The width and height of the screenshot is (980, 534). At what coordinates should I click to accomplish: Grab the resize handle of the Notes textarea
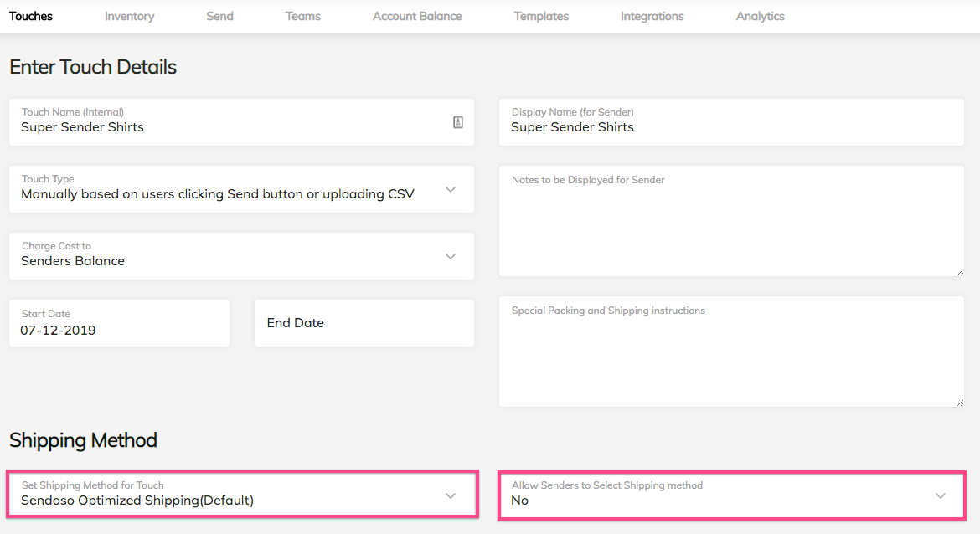(960, 271)
